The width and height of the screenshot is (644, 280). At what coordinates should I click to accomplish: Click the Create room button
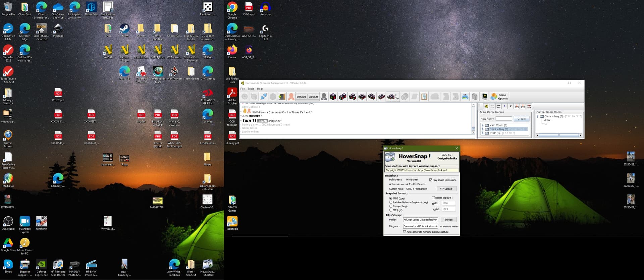(522, 119)
